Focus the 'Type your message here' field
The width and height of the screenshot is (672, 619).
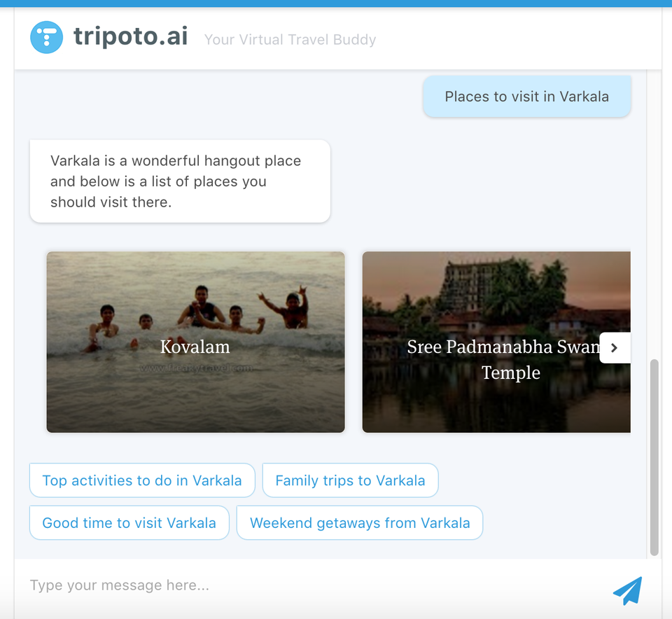pyautogui.click(x=313, y=585)
